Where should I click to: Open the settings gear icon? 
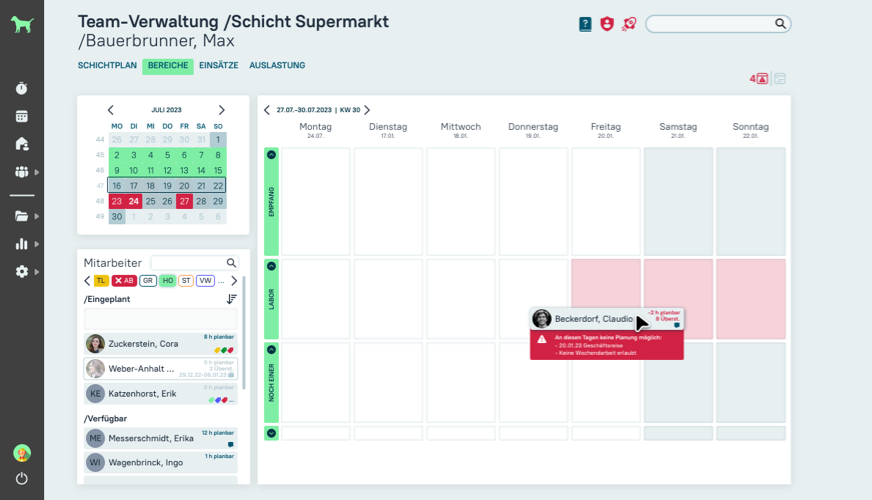tap(22, 271)
